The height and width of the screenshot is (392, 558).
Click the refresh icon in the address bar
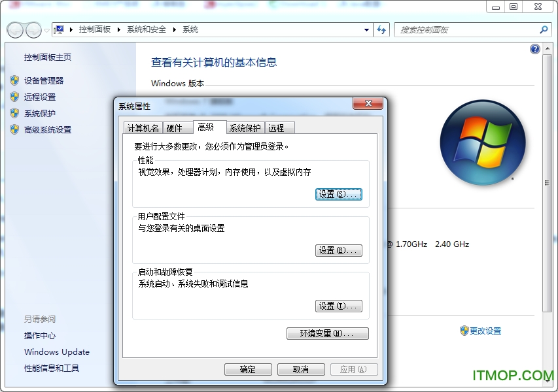[x=383, y=29]
